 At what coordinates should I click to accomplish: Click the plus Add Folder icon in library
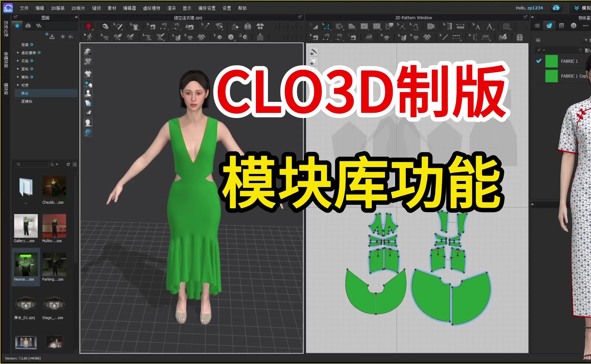pos(63,37)
